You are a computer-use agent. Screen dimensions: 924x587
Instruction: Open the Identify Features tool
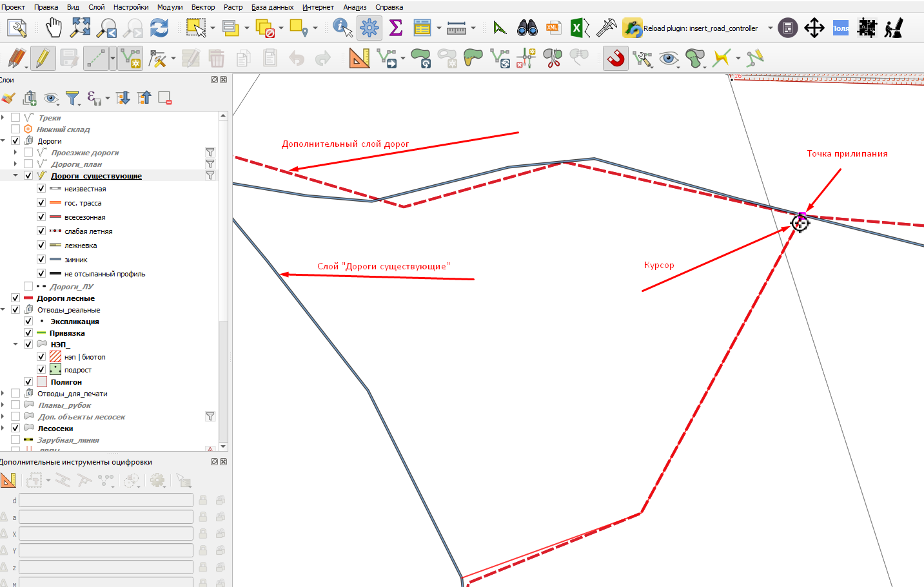[342, 28]
